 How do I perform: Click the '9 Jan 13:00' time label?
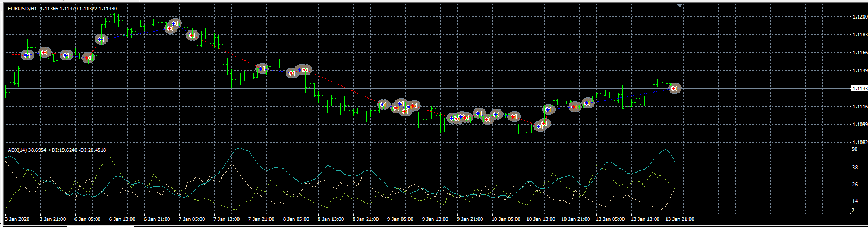point(435,219)
